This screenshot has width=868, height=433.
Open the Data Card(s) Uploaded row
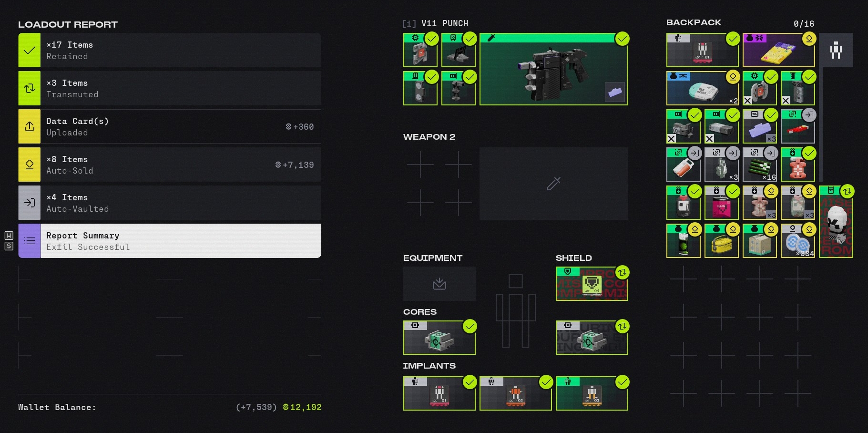(x=170, y=126)
